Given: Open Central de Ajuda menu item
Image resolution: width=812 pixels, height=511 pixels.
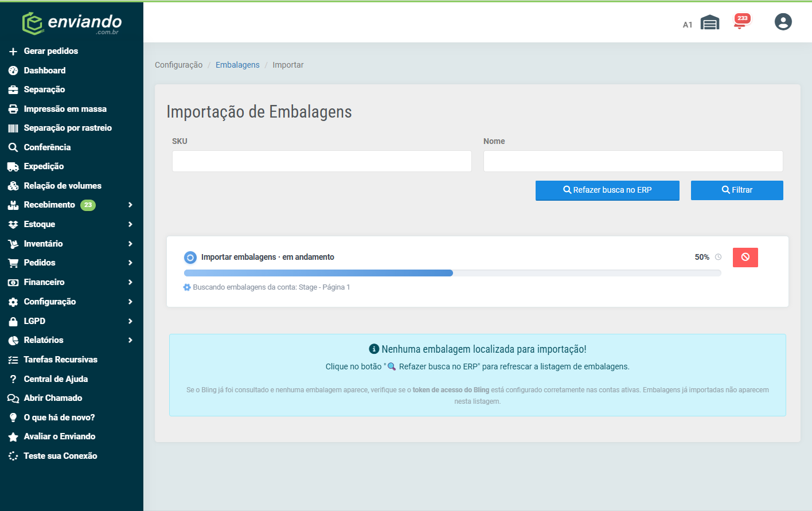Looking at the screenshot, I should click(x=56, y=379).
